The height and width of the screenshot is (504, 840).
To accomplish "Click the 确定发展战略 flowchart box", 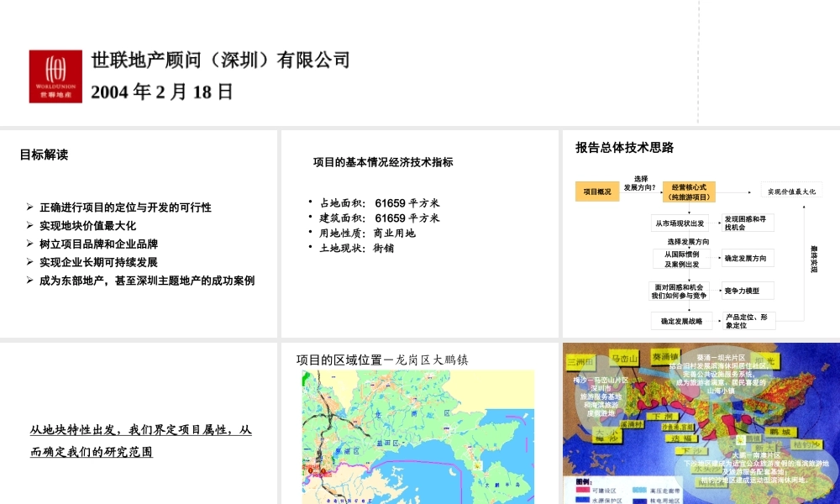I will [681, 322].
